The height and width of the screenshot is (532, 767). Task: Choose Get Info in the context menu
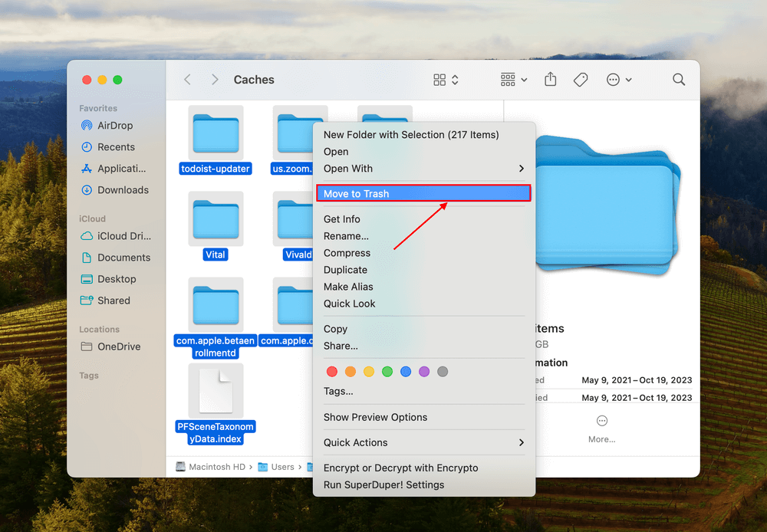click(341, 218)
